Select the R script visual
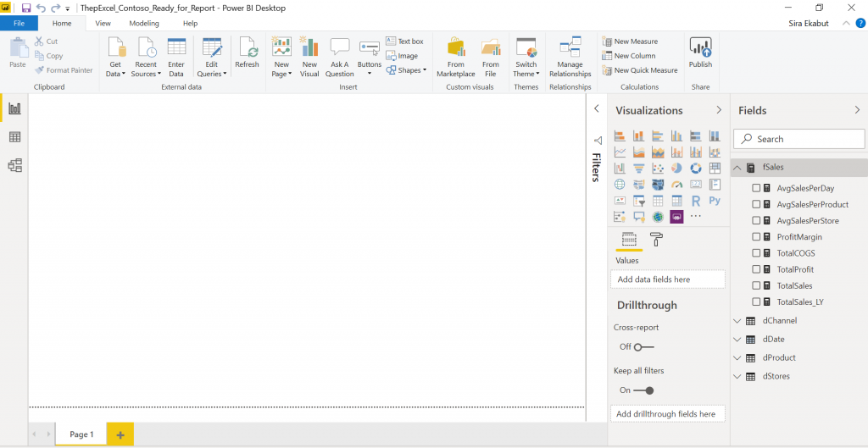 click(x=696, y=200)
